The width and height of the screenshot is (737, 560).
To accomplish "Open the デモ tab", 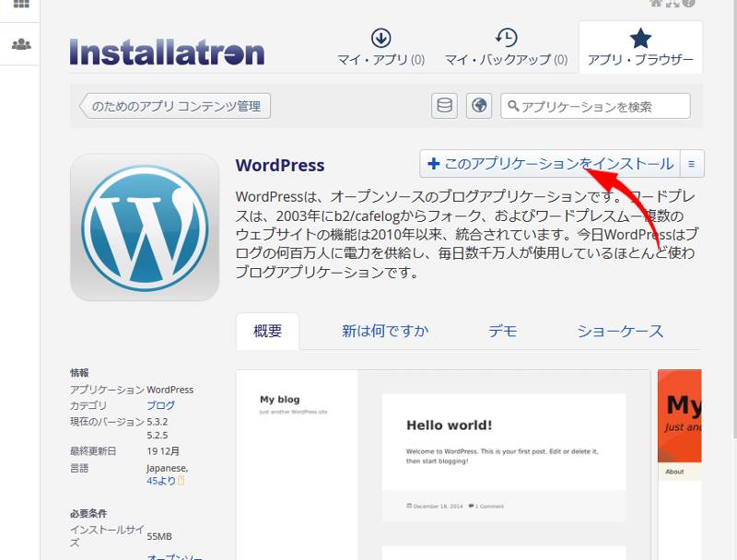I will (502, 332).
